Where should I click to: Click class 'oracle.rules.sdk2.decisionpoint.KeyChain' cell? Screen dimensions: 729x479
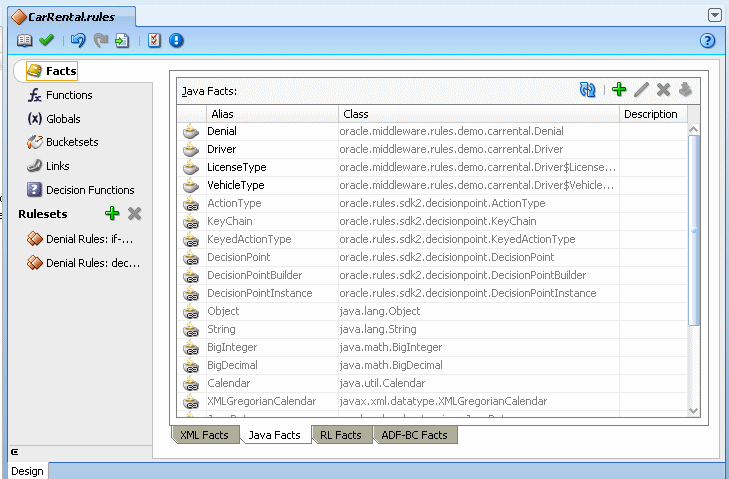(x=479, y=221)
